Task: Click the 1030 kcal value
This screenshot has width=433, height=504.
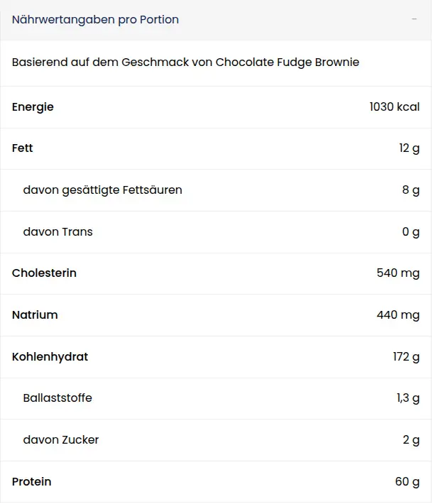Action: point(395,106)
